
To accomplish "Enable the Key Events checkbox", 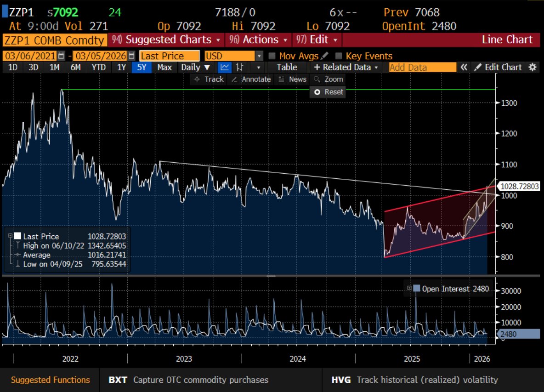I will pos(339,56).
